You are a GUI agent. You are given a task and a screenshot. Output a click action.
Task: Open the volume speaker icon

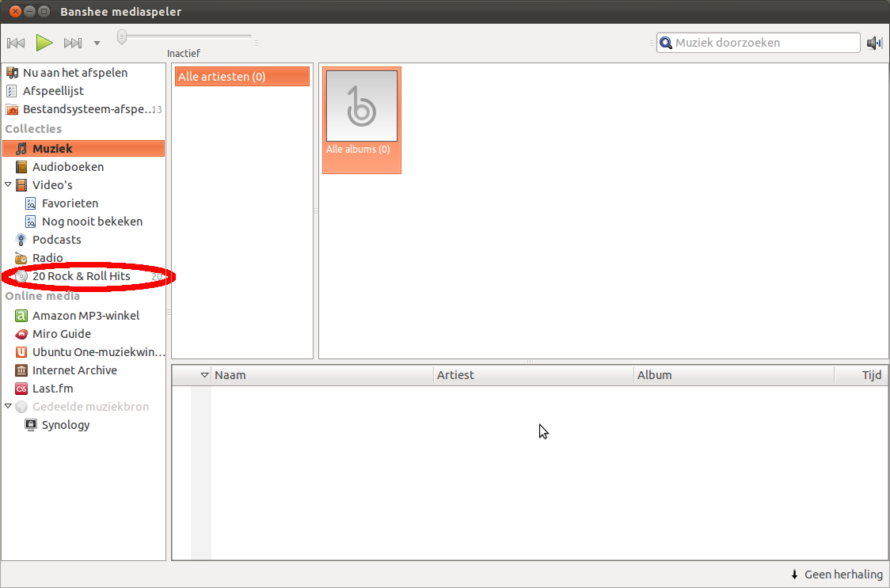point(874,43)
